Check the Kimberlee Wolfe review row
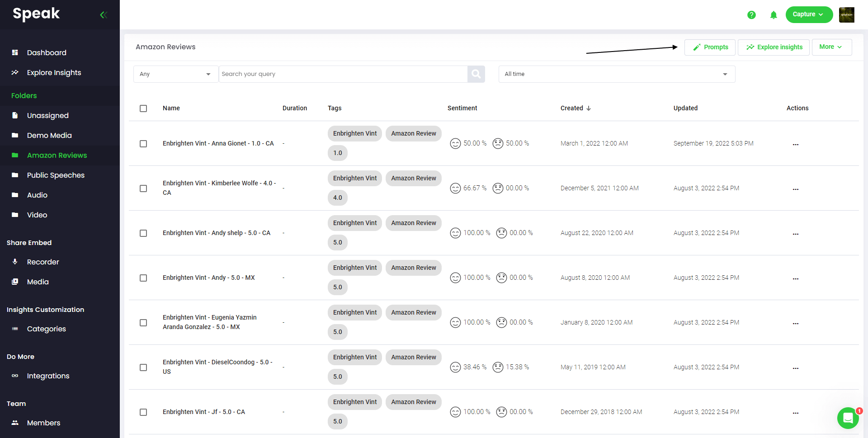868x438 pixels. point(143,188)
